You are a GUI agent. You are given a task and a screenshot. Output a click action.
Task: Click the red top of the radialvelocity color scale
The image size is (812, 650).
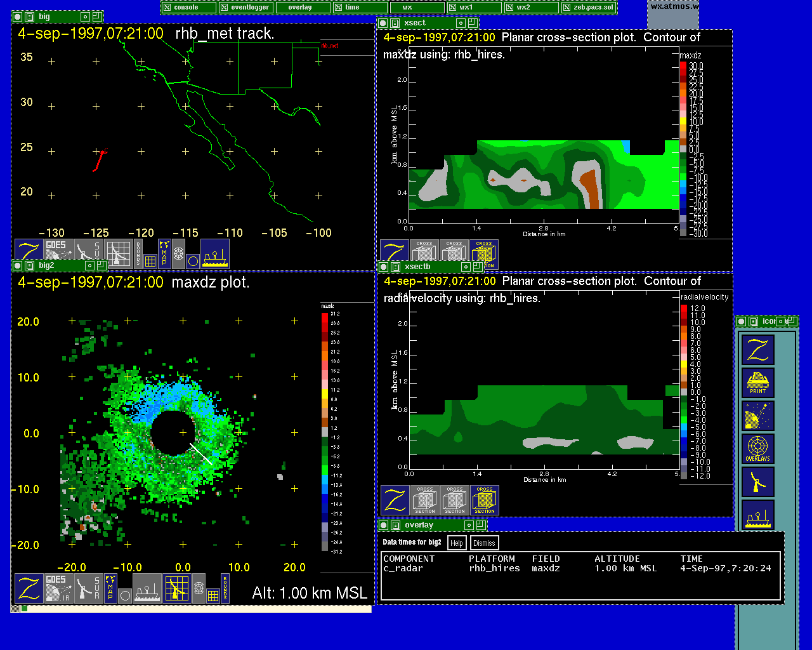point(684,308)
